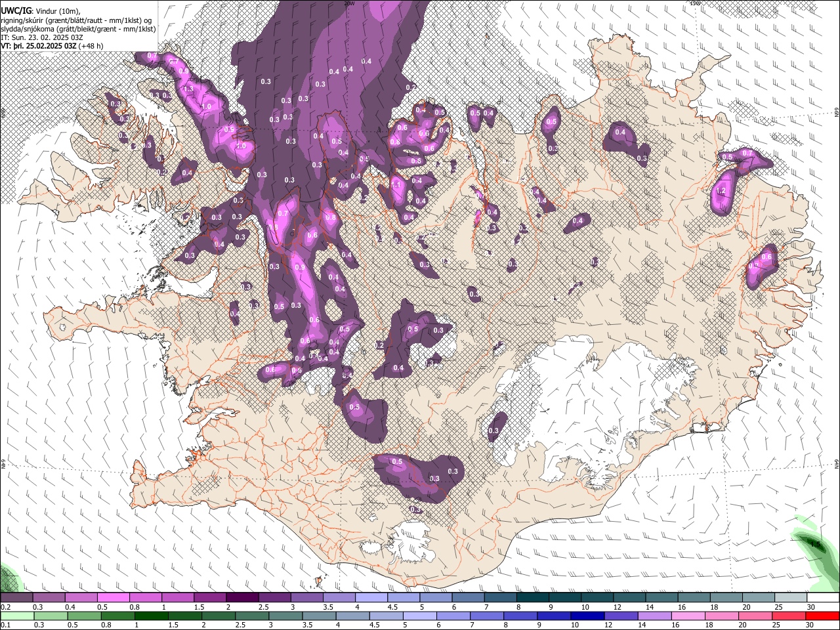Screen dimensions: 840x630
Task: Select the light green rain swatch for 0.3
Action: (50, 616)
